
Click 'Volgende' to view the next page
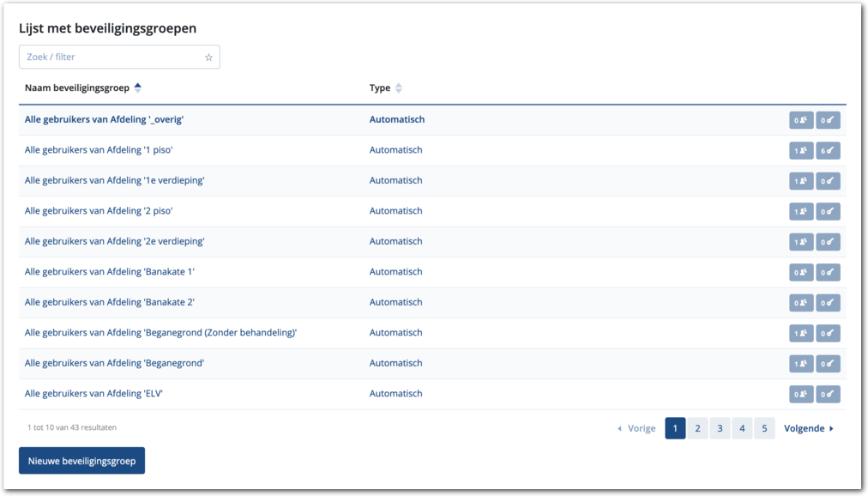[808, 428]
